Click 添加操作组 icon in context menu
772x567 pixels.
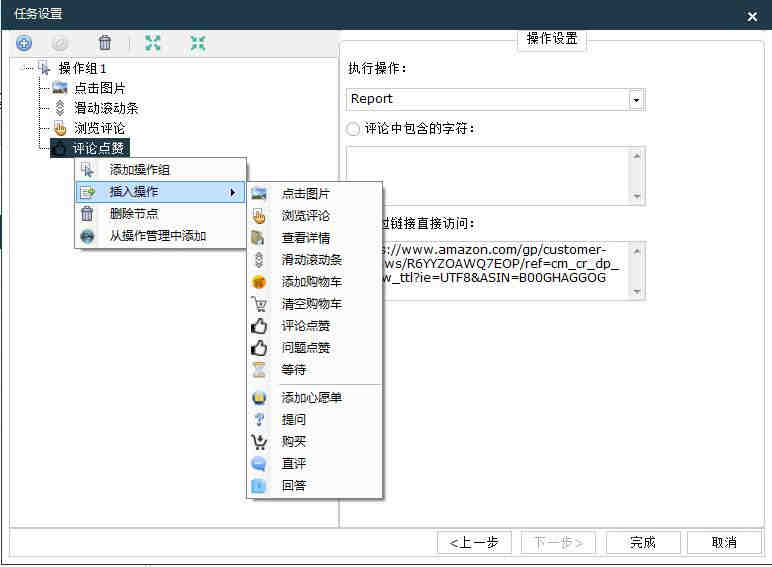(x=87, y=170)
